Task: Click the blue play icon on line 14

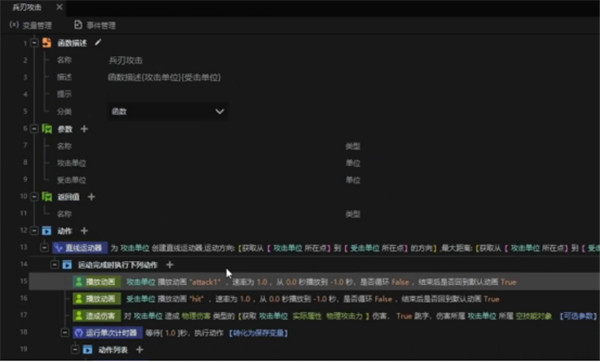Action: (x=67, y=265)
